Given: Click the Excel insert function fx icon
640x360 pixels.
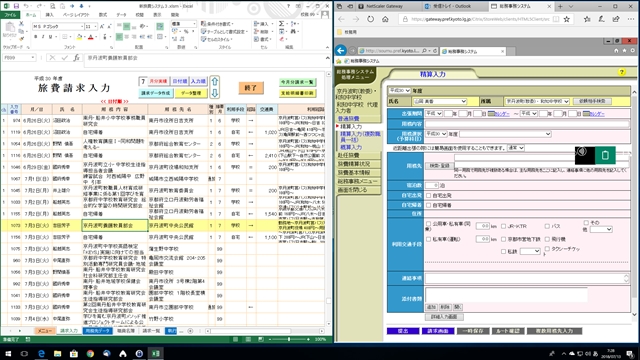Looking at the screenshot, I should coord(76,58).
